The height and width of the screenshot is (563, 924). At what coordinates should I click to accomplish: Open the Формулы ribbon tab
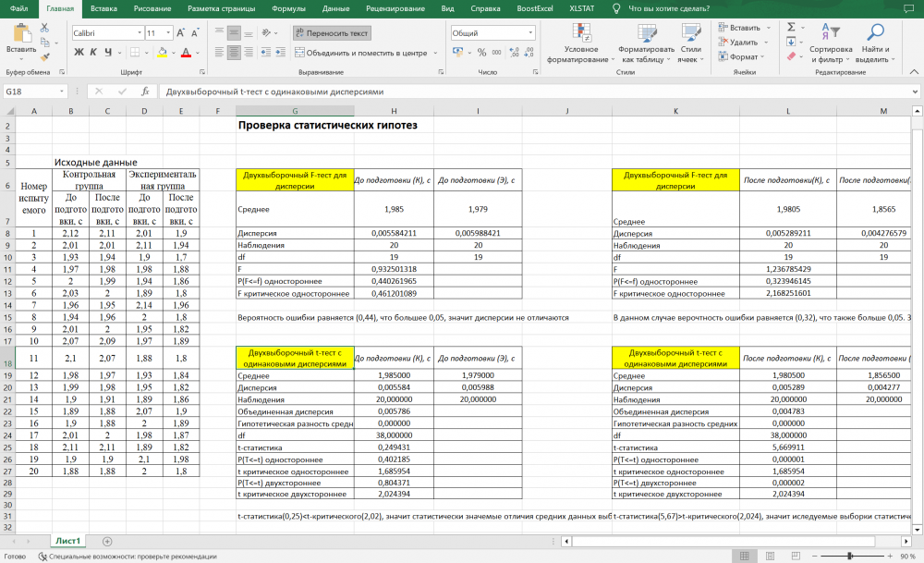tap(288, 8)
